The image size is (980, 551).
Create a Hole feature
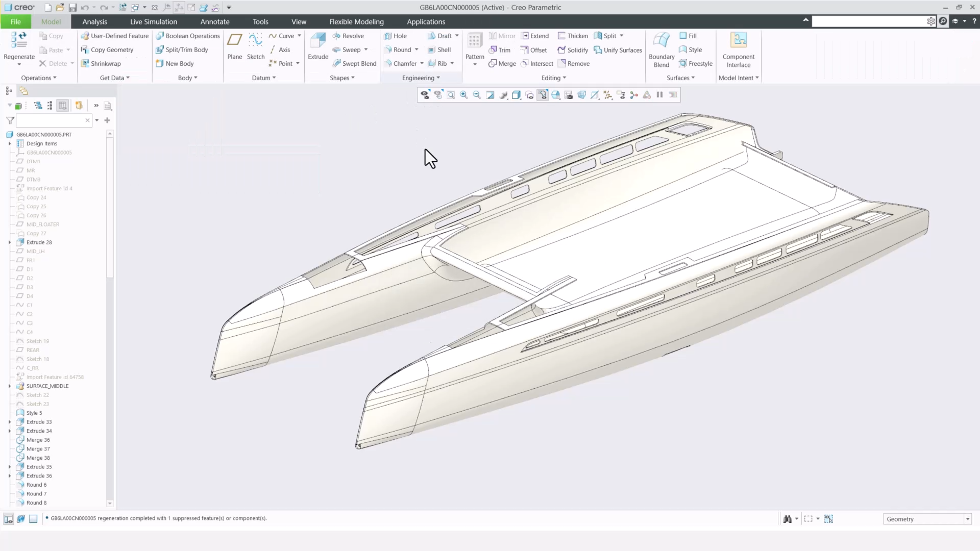pos(395,36)
